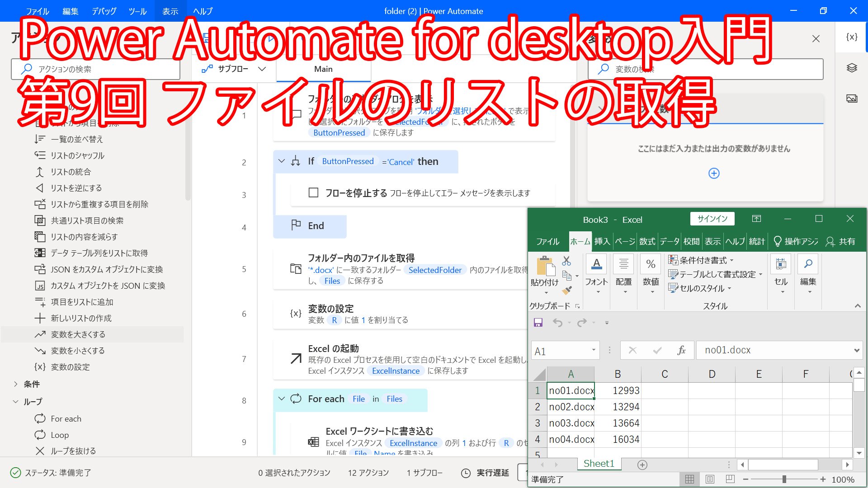Click Excel Font group icon
The image size is (868, 488).
(x=596, y=264)
